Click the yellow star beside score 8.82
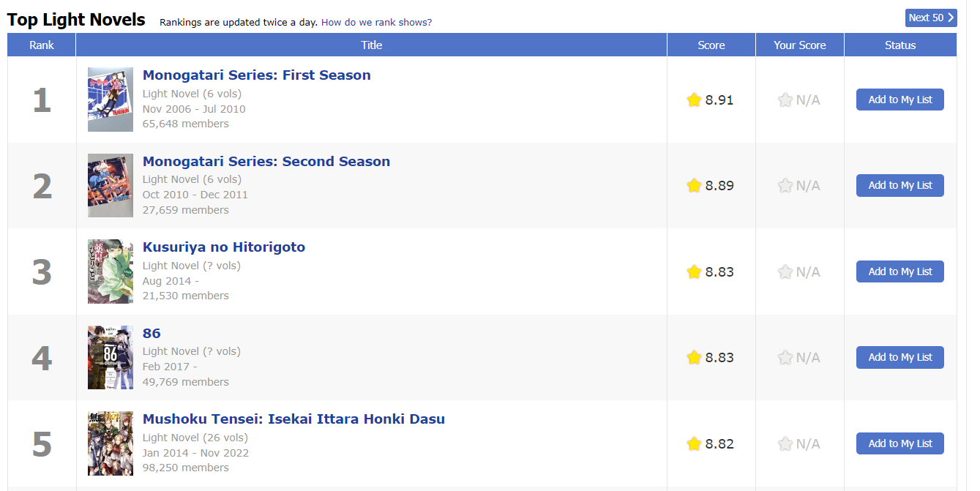The width and height of the screenshot is (980, 491). point(694,443)
